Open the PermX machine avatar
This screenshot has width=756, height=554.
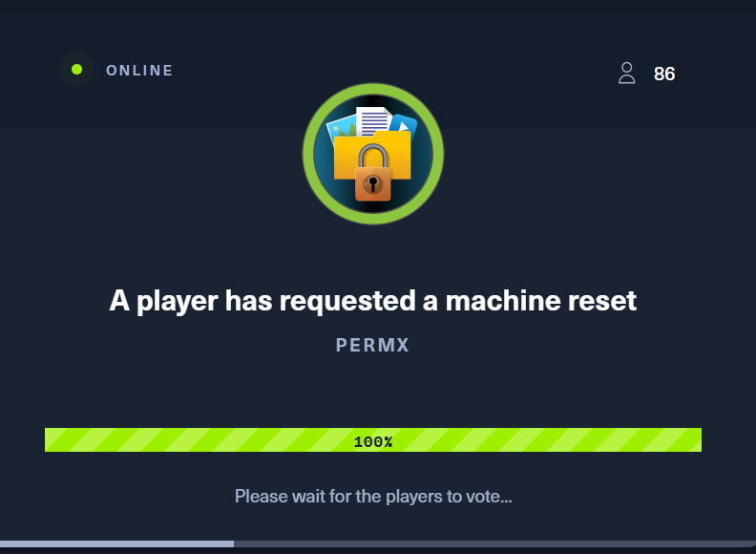[x=373, y=154]
